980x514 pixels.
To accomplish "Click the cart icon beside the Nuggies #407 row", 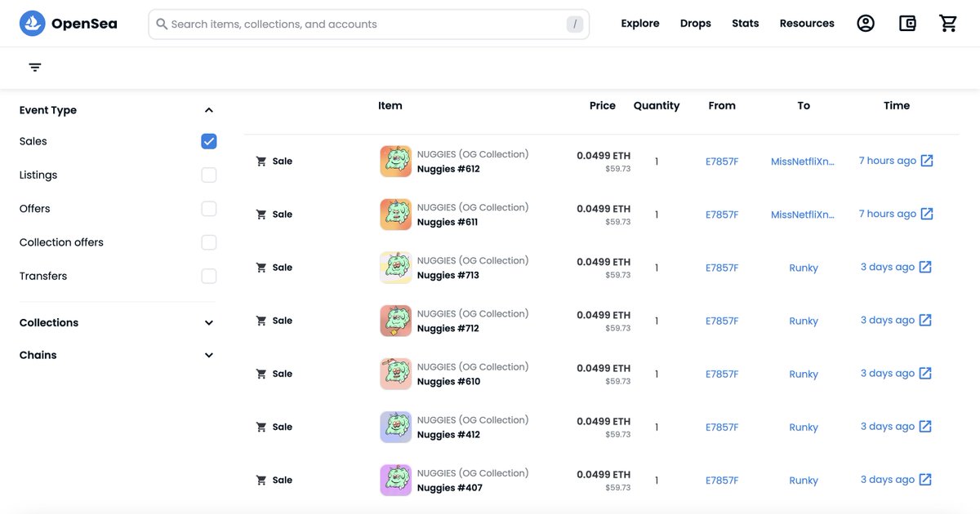I will click(261, 479).
